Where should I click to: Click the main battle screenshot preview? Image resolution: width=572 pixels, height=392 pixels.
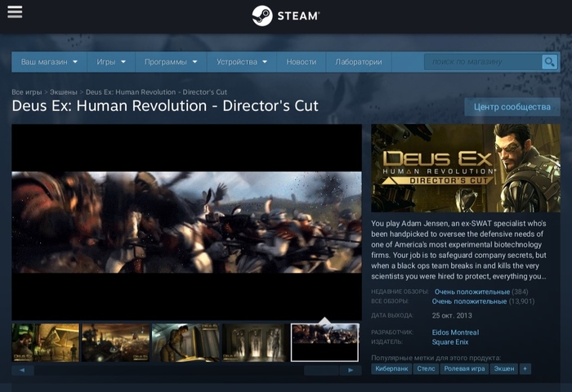click(x=187, y=222)
